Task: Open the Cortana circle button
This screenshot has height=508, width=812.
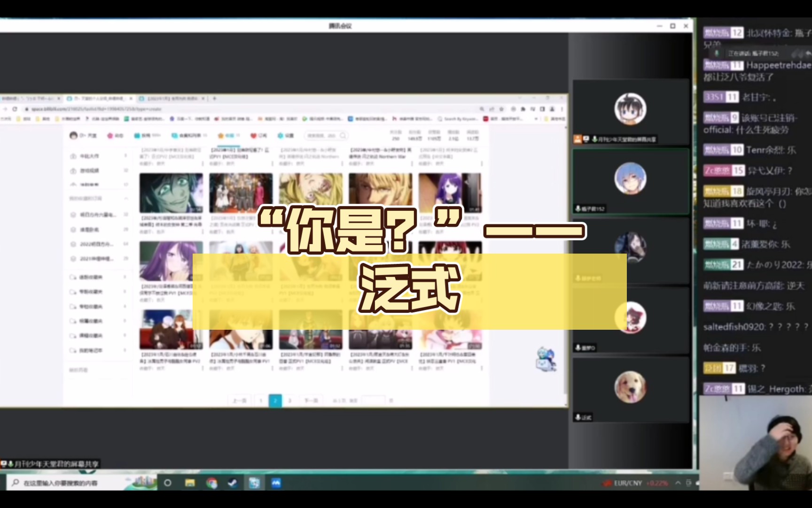Action: 167,483
